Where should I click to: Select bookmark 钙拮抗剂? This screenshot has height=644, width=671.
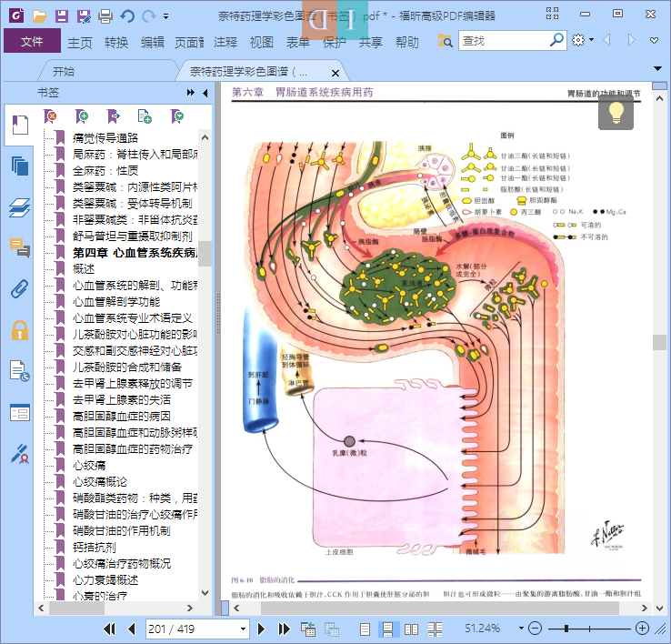point(95,548)
